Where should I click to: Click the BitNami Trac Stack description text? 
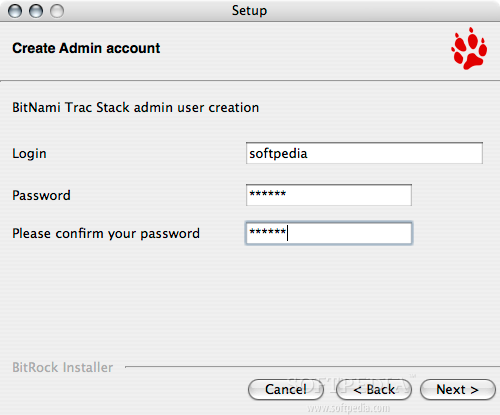135,108
